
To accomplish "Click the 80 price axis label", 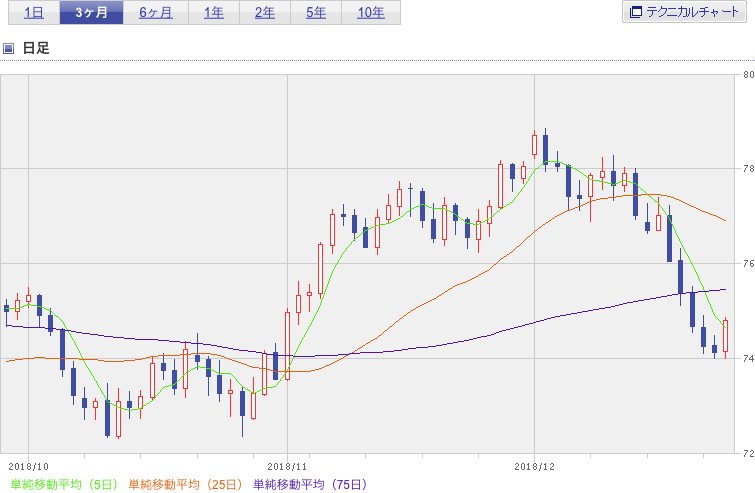I will tap(748, 75).
